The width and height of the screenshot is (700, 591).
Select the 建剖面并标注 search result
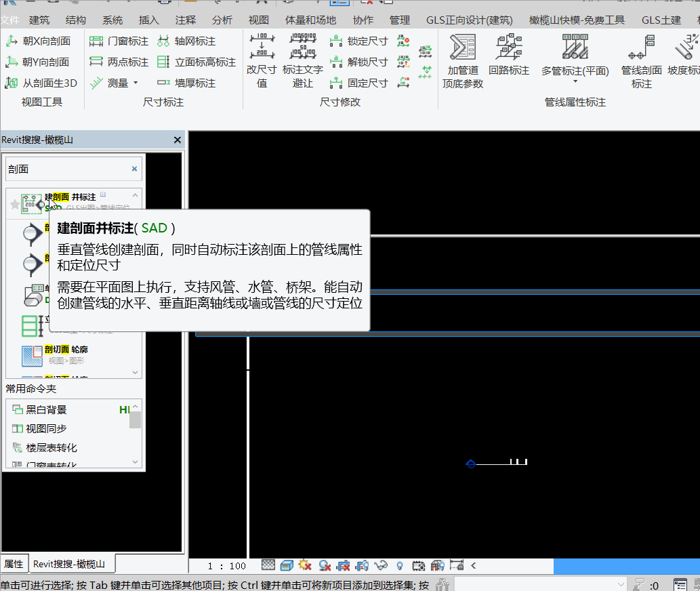75,202
